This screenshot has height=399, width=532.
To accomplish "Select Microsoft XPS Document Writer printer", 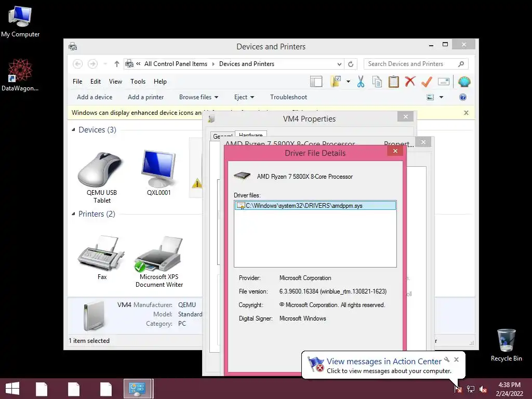I will pos(159,262).
